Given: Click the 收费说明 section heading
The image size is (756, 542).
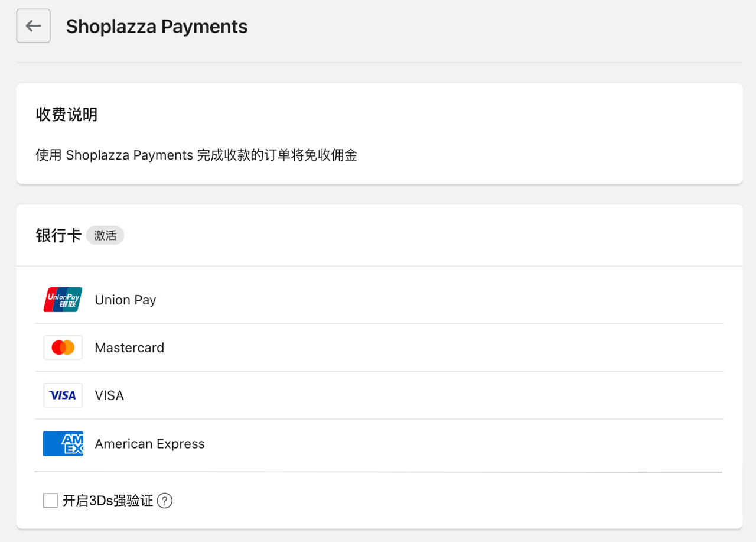Looking at the screenshot, I should click(x=66, y=115).
